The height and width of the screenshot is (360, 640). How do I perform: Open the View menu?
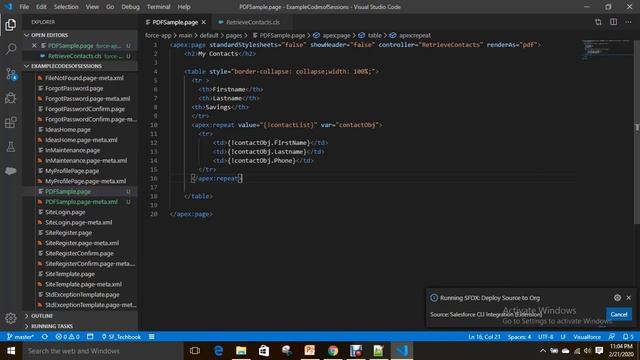[92, 7]
